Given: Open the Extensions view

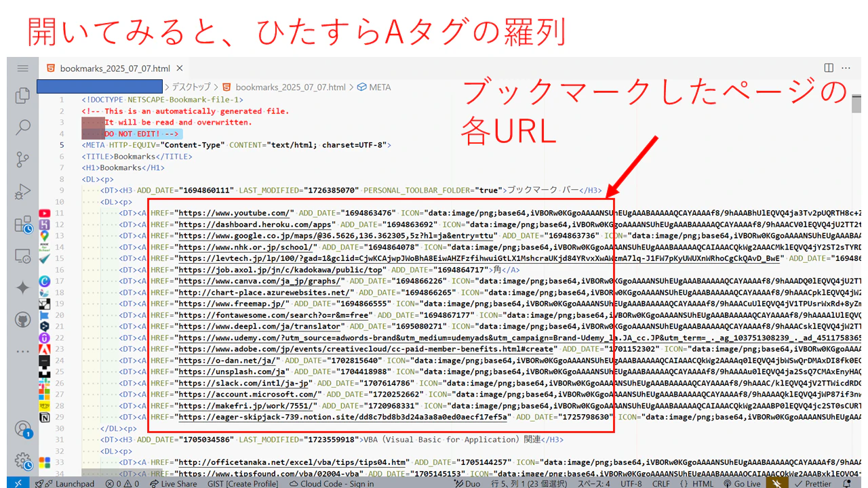Looking at the screenshot, I should coord(22,224).
